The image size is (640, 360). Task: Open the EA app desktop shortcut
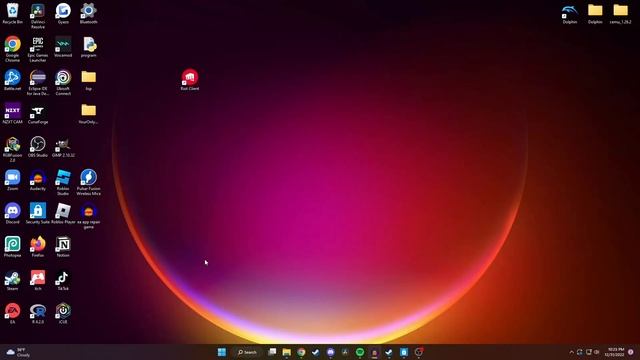(x=13, y=313)
